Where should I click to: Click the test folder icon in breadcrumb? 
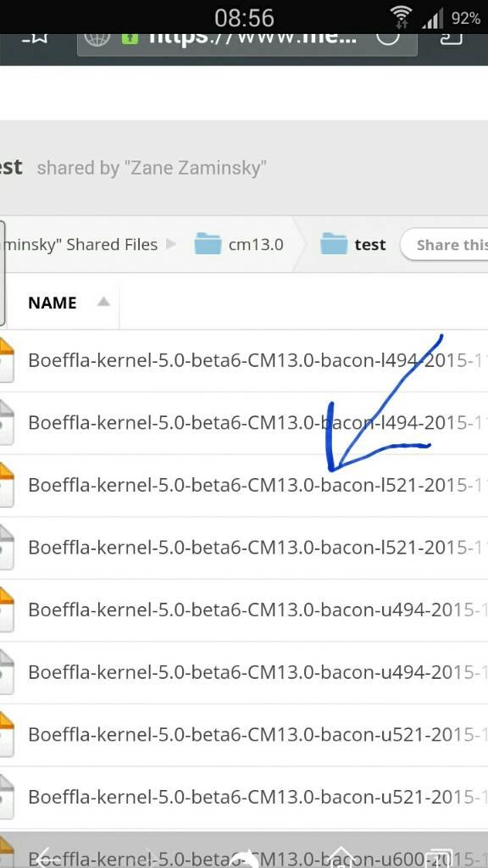[334, 244]
